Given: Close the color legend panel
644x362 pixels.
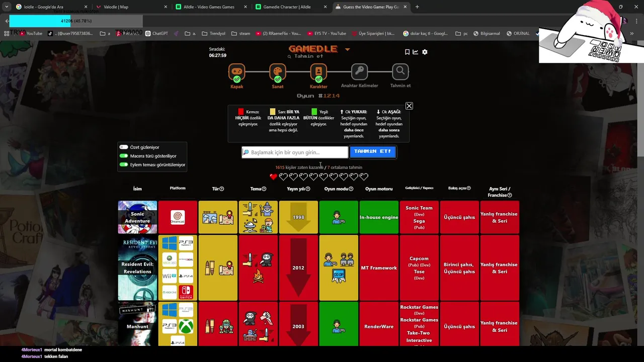Looking at the screenshot, I should tap(409, 106).
